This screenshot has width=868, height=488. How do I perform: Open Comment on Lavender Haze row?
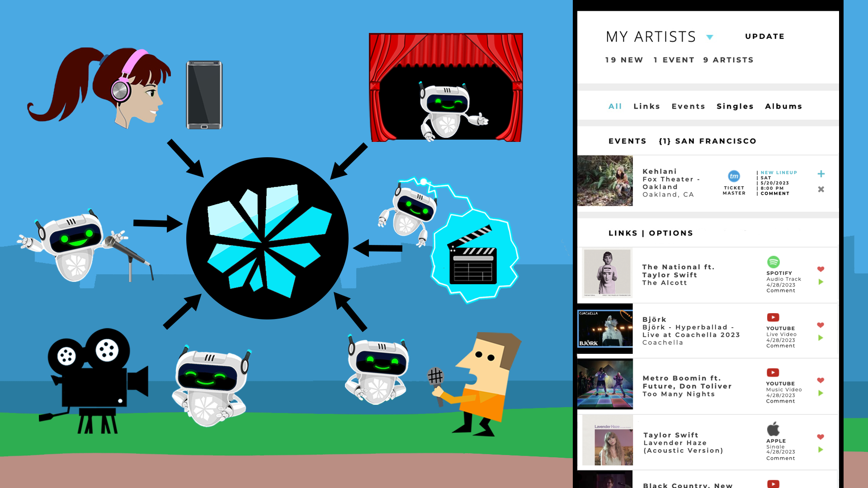pos(781,458)
